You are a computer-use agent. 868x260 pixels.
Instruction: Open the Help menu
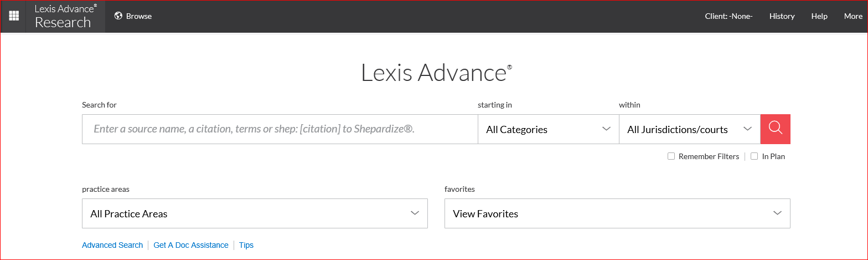pos(819,16)
